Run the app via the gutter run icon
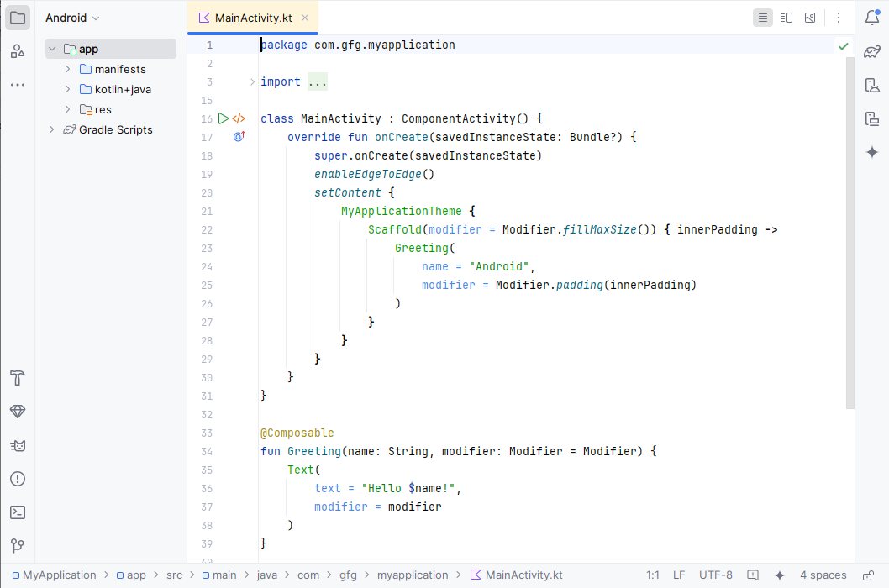Image resolution: width=889 pixels, height=588 pixels. click(x=223, y=118)
